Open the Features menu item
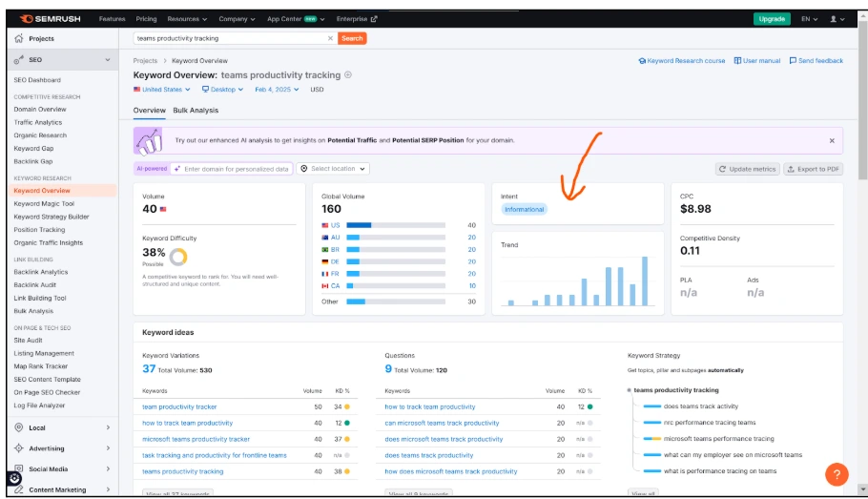Viewport: 868px width, 499px height. coord(112,19)
